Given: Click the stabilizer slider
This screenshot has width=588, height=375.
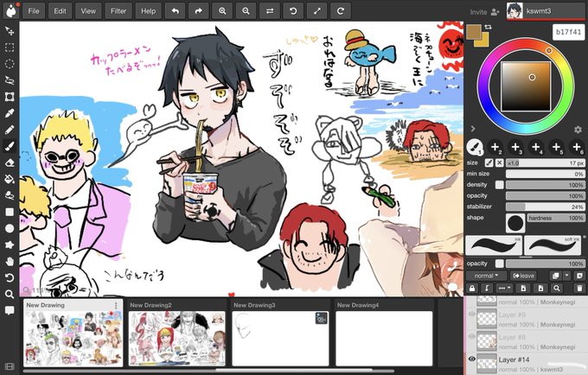Looking at the screenshot, I should click(x=545, y=207).
